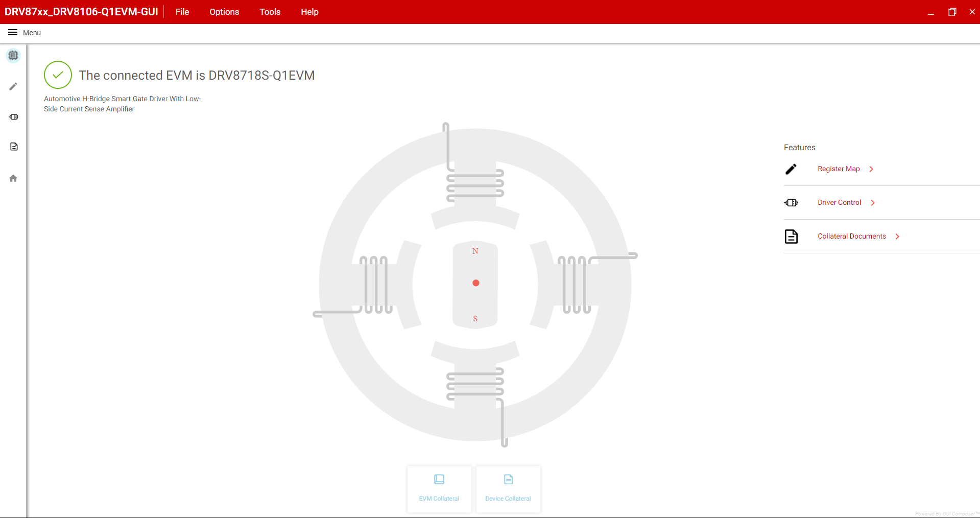Expand the chevron next to Driver Control
The image size is (980, 518).
coord(873,203)
